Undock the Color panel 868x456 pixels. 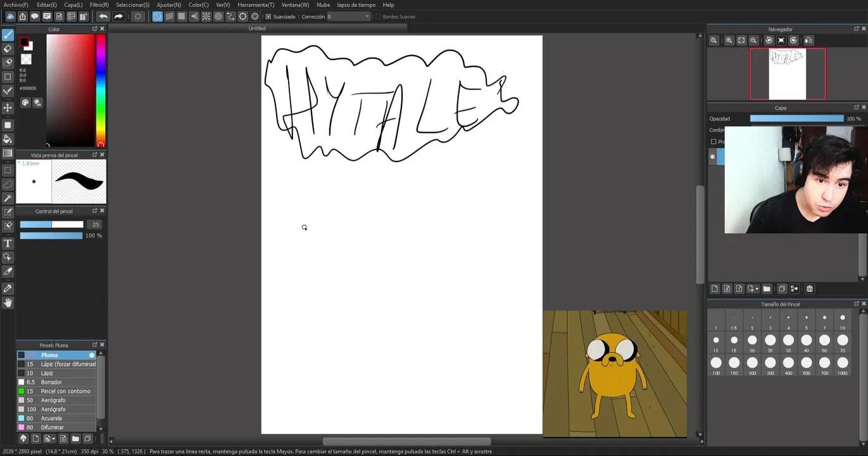point(95,28)
